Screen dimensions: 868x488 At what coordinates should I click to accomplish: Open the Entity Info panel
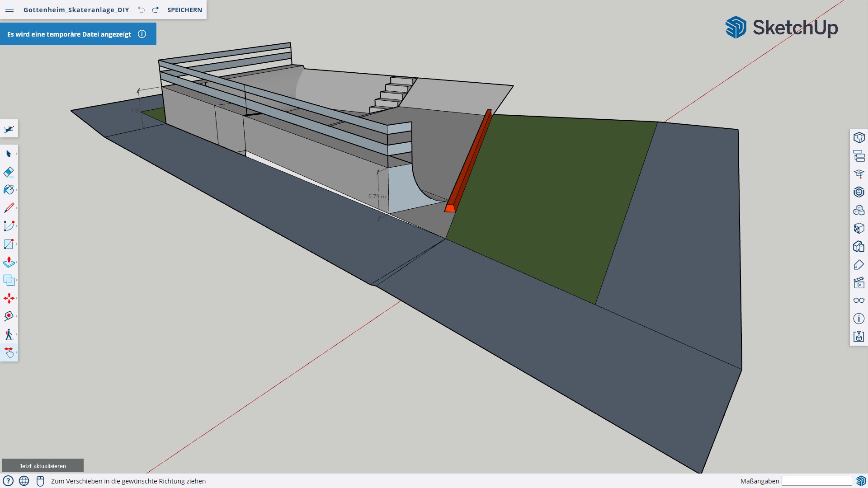point(859,137)
